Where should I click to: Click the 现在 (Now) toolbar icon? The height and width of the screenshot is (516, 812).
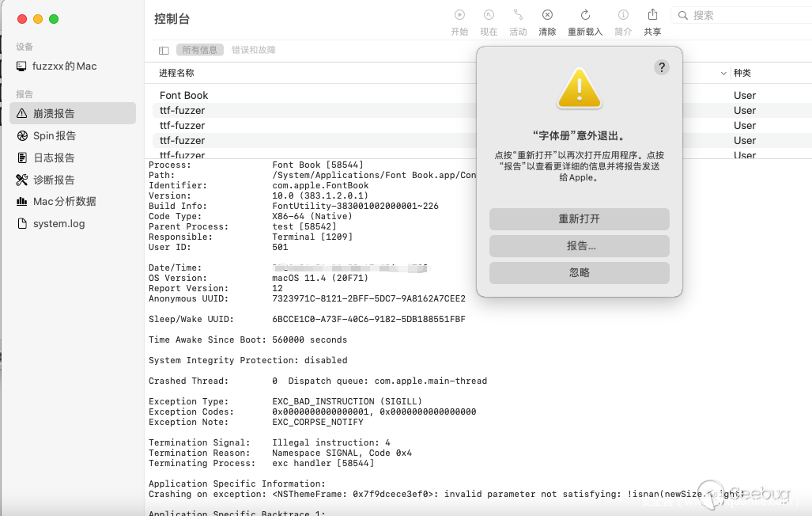(x=489, y=15)
